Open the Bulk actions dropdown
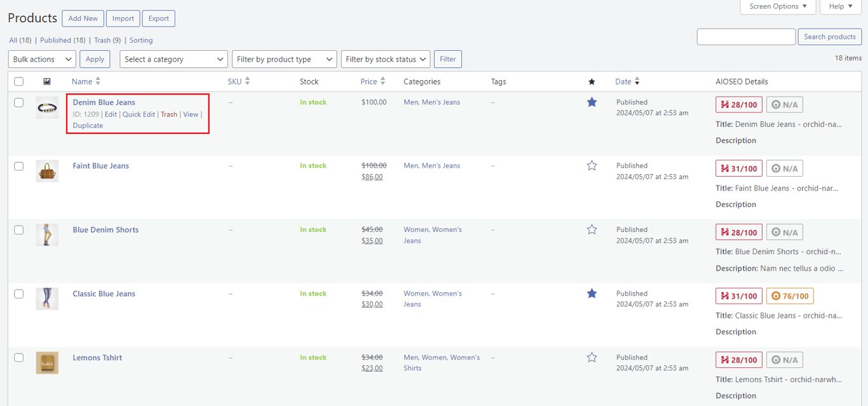Viewport: 868px width, 406px height. point(41,58)
